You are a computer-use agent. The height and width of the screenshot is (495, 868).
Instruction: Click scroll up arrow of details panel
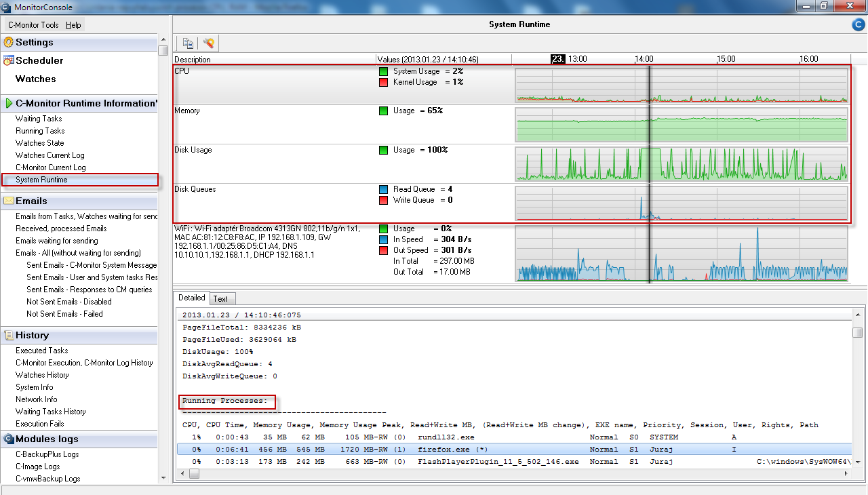point(858,314)
